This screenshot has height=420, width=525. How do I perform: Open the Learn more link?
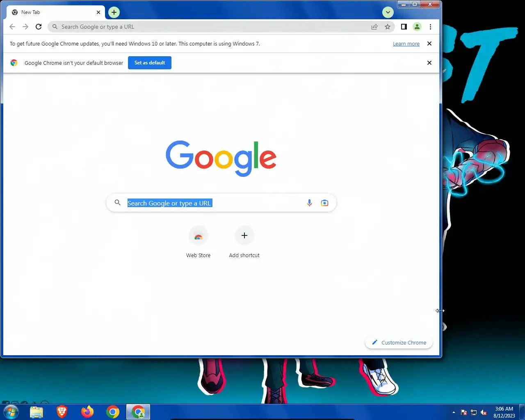click(406, 44)
